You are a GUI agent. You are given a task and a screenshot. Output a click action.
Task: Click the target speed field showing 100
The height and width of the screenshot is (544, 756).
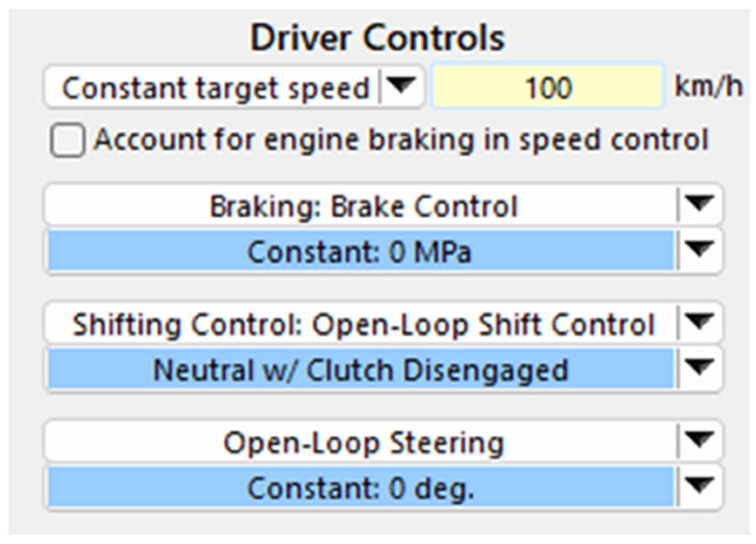click(547, 87)
